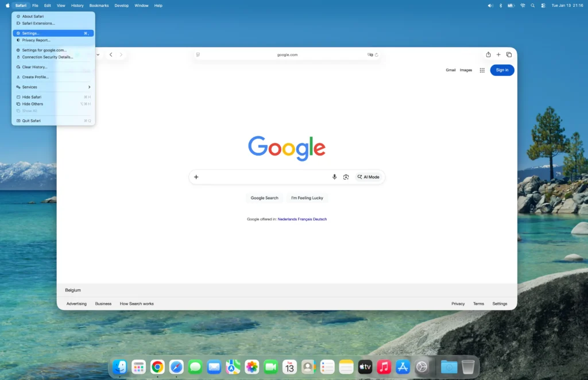Show the tab overview icon

coord(509,55)
